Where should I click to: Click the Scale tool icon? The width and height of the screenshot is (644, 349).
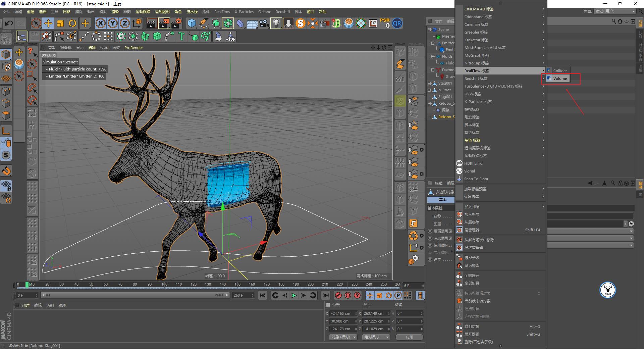60,23
